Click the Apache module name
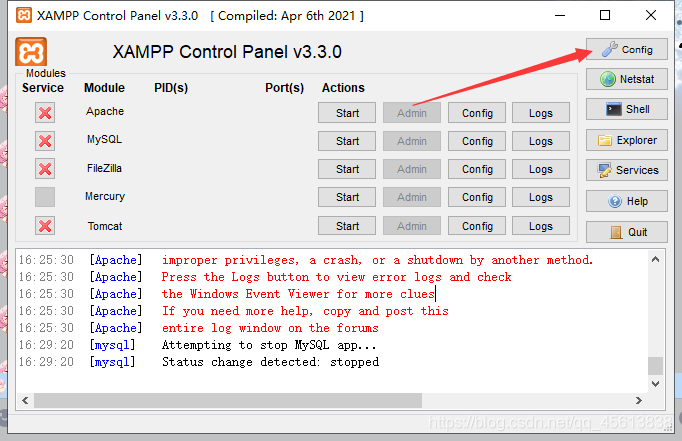 pyautogui.click(x=105, y=111)
